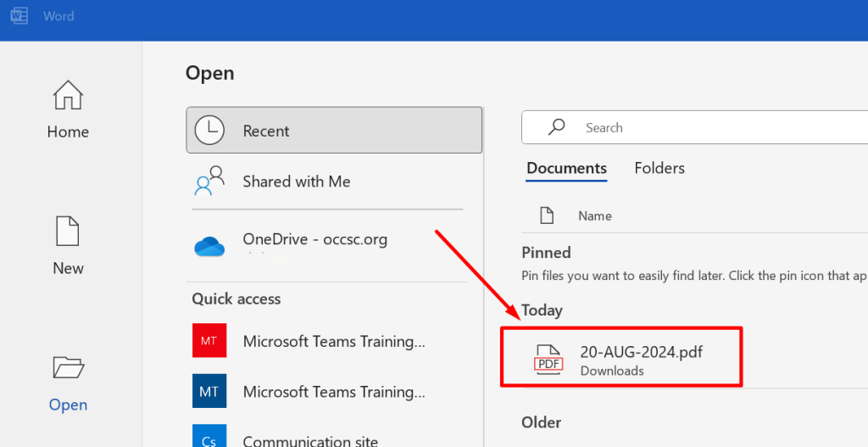Open the file 20-AUG-2024.pdf
This screenshot has width=868, height=447.
coord(641,352)
